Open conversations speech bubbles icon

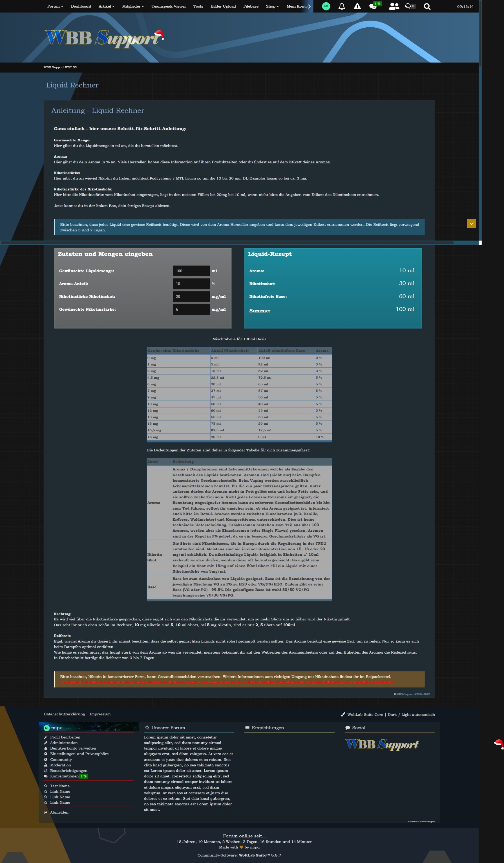pos(373,6)
